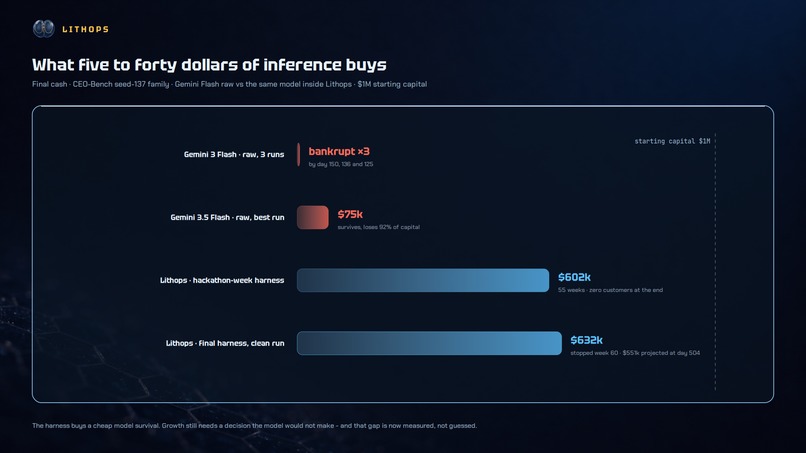806x453 pixels.
Task: Select the Gemini 3 Flash raw, 3 runs label
Action: pyautogui.click(x=234, y=154)
